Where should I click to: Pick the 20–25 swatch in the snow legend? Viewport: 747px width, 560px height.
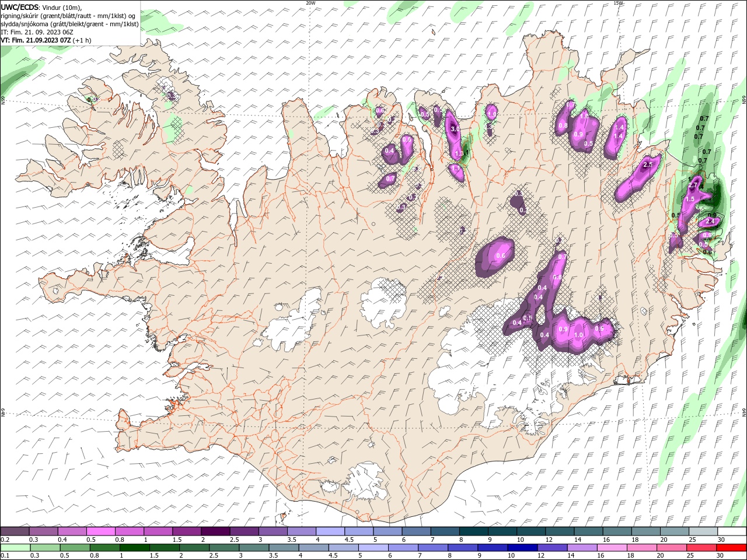[674, 531]
